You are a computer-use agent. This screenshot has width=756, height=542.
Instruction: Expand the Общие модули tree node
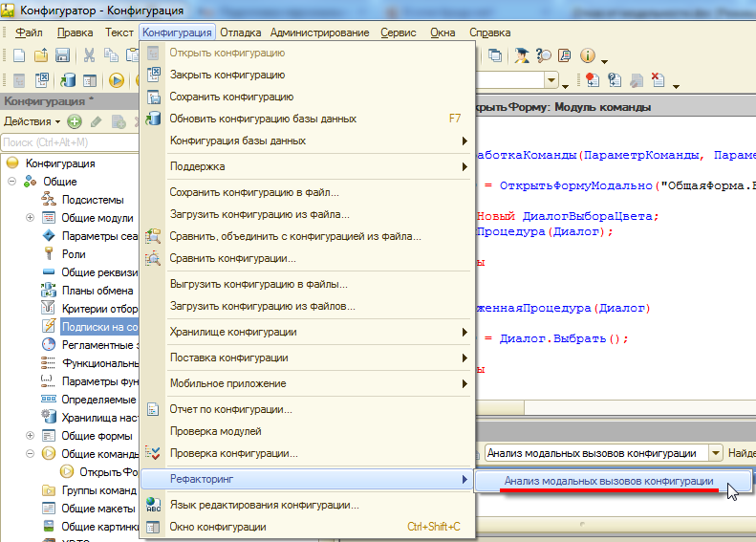click(30, 218)
